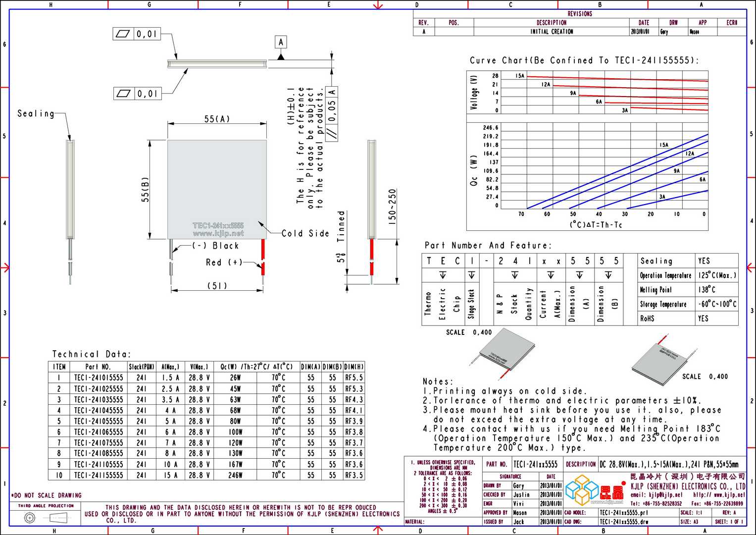This screenshot has width=756, height=535.
Task: Click the 'Voltage (V)' axis label
Action: (474, 92)
